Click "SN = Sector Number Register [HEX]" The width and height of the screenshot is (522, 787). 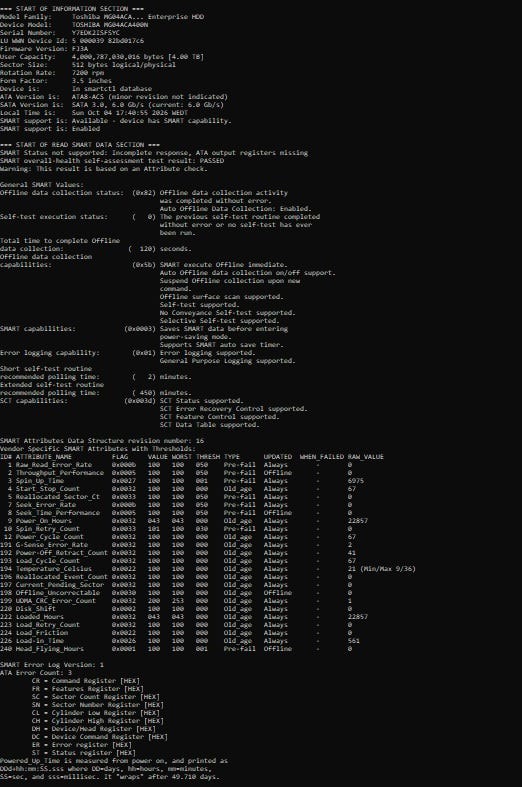[x=98, y=705]
